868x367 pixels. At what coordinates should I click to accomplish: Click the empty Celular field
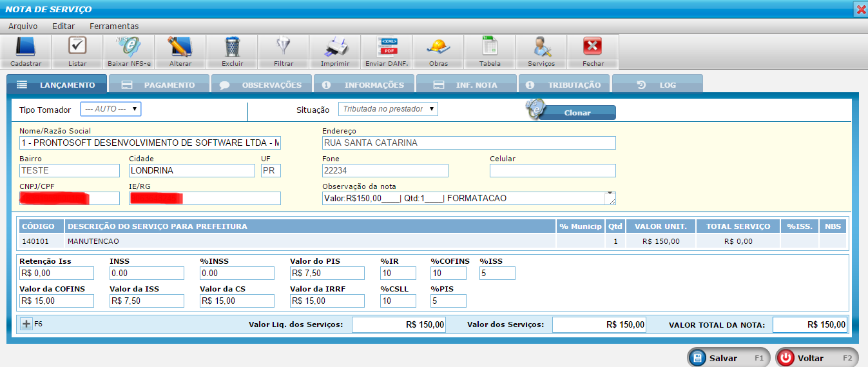553,170
